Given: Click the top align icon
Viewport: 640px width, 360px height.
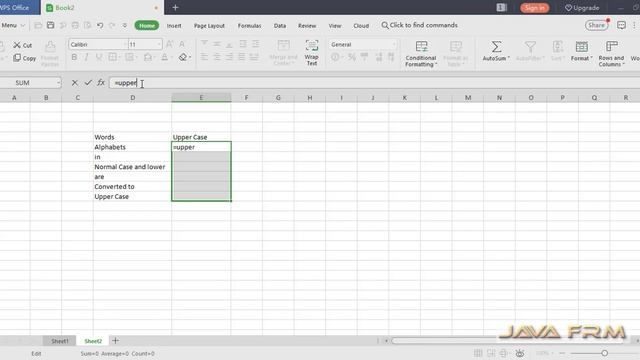Looking at the screenshot, I should click(x=204, y=44).
